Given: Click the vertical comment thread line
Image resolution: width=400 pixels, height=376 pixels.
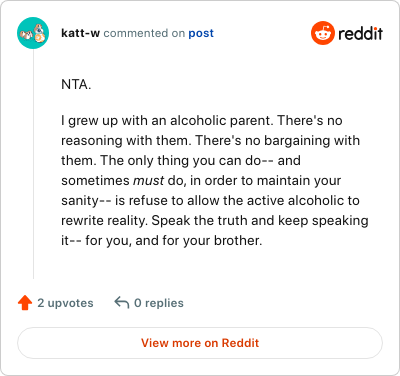Looking at the screenshot, I should (33, 164).
